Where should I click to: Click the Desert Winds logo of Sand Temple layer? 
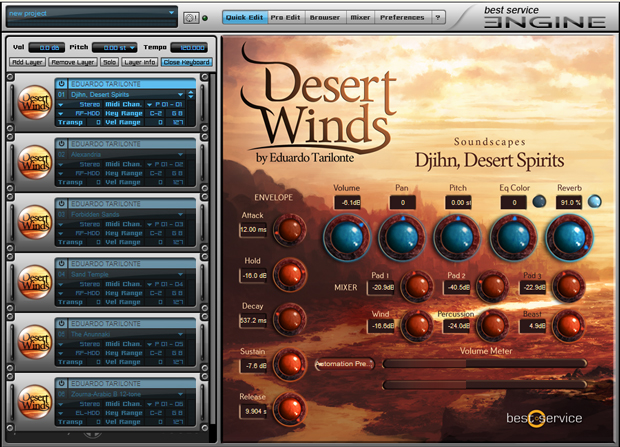click(35, 282)
